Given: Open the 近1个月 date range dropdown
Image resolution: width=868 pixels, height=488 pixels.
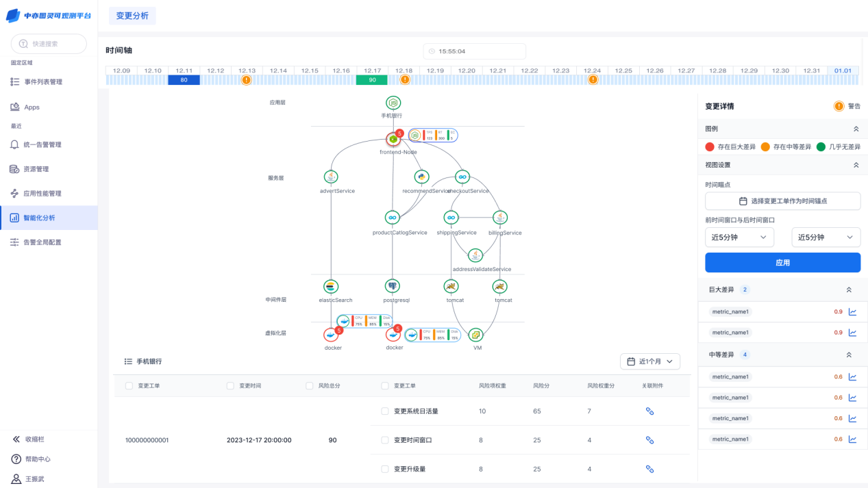Looking at the screenshot, I should 649,361.
